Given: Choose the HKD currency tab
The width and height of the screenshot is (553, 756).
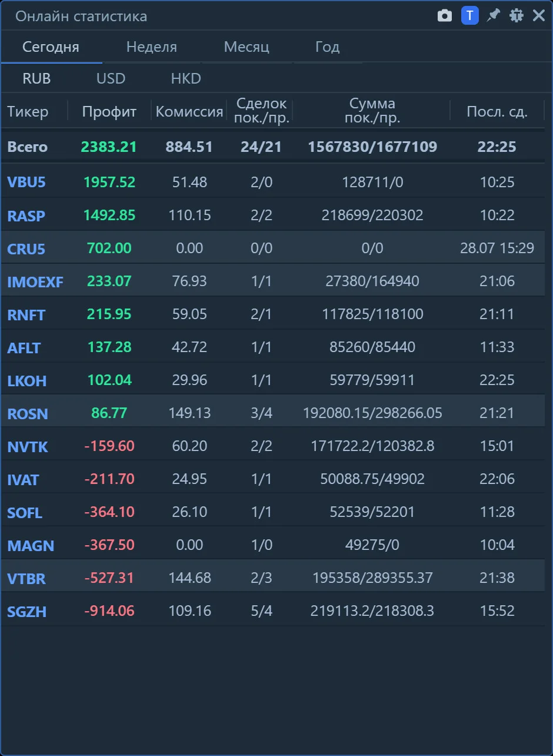Looking at the screenshot, I should point(186,78).
